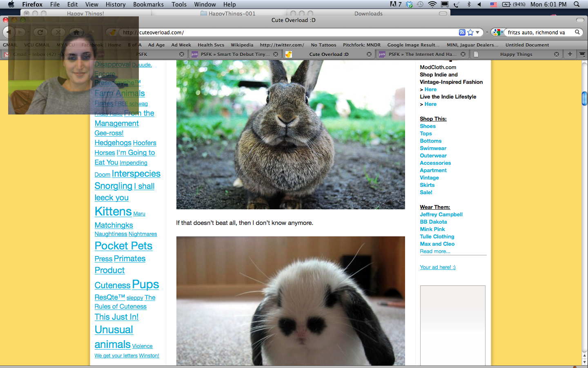588x368 pixels.
Task: Click the search magnifier in the search box
Action: point(577,32)
